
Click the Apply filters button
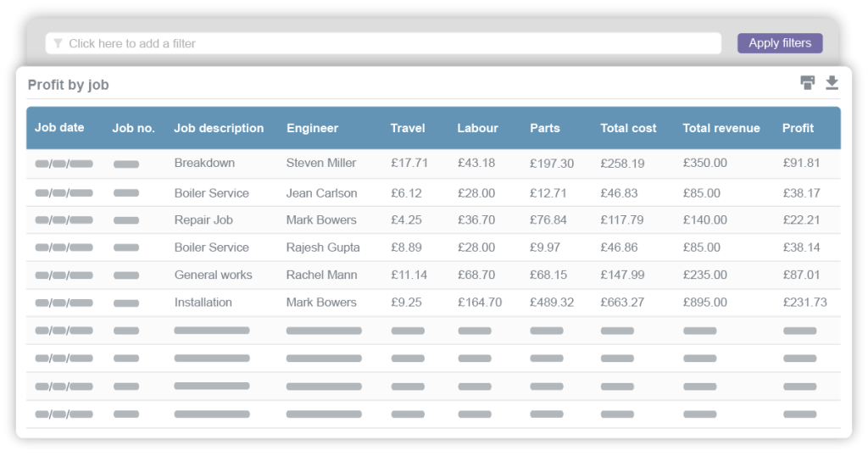(780, 43)
